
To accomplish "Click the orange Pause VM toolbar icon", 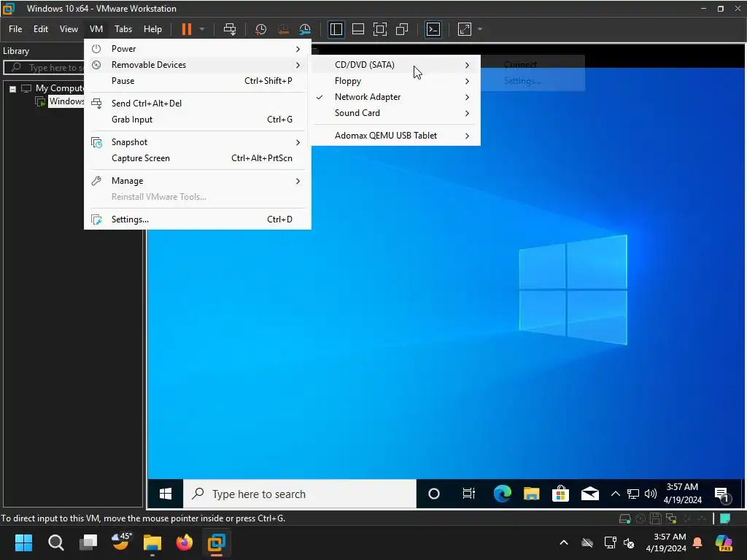I will [187, 29].
